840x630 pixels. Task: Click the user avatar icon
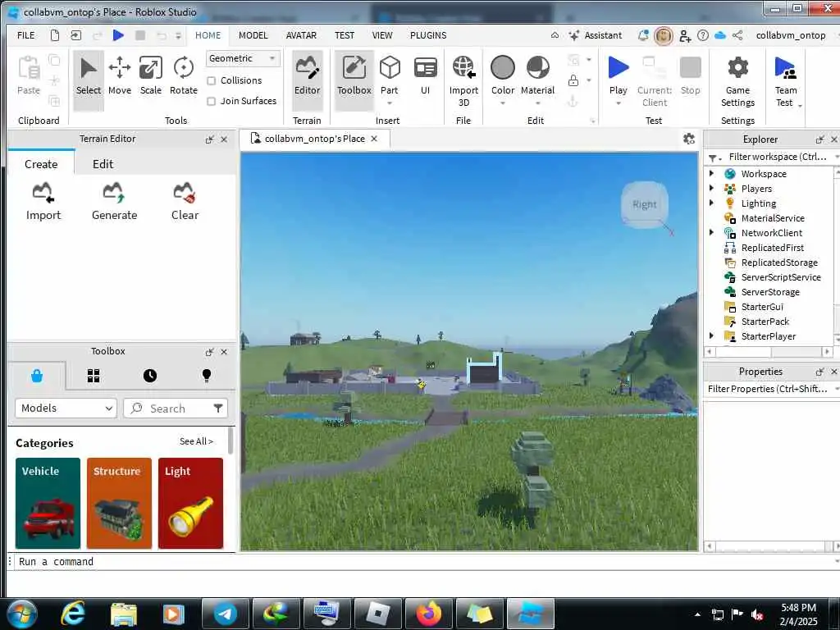[663, 36]
